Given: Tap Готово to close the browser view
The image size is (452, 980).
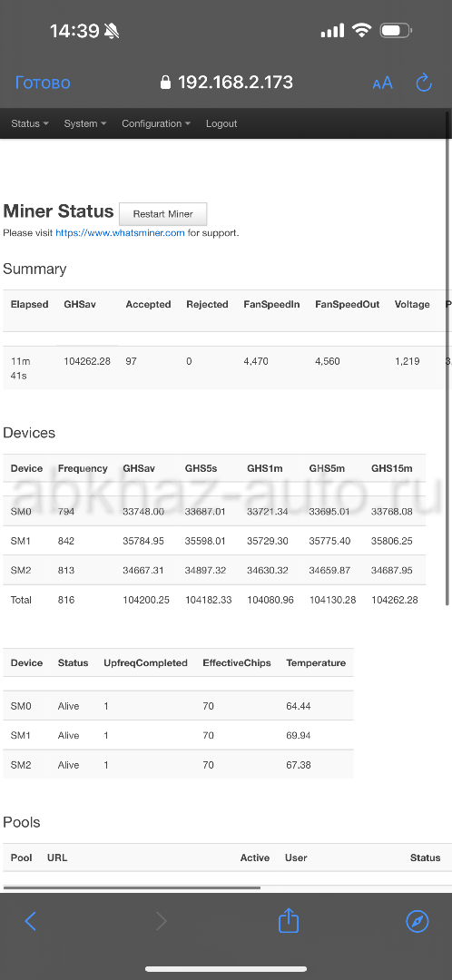Looking at the screenshot, I should (43, 83).
